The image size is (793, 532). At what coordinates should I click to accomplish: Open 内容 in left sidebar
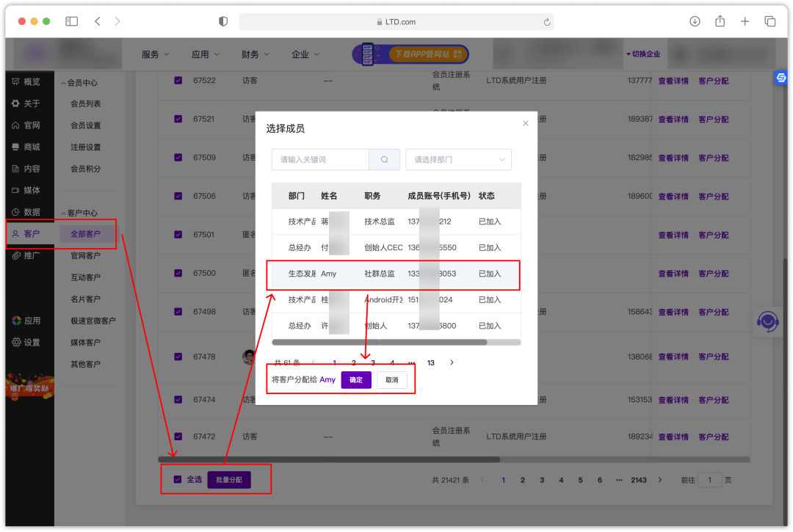pos(26,168)
